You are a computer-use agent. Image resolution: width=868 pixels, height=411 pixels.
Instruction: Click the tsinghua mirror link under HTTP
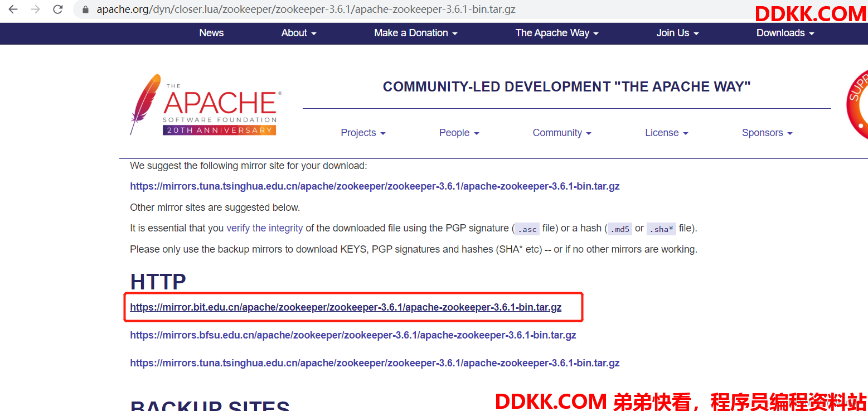tap(375, 363)
